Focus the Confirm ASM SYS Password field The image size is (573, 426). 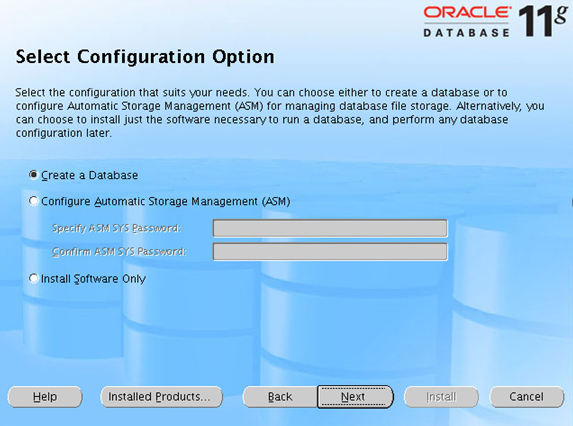330,252
